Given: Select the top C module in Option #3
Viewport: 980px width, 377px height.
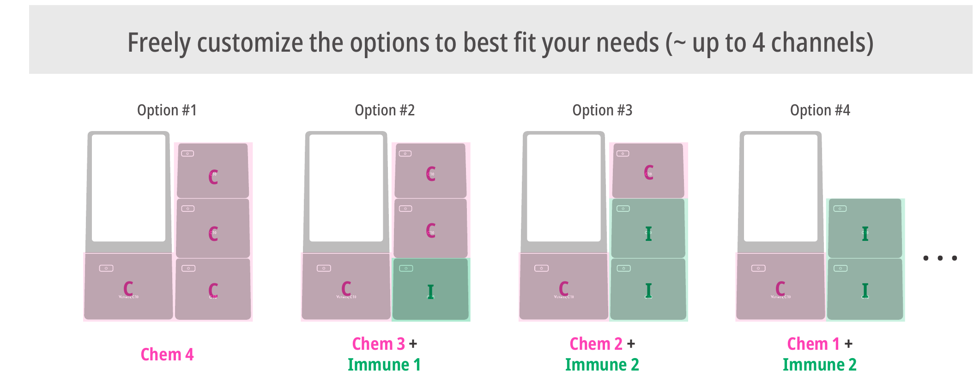Looking at the screenshot, I should (648, 171).
